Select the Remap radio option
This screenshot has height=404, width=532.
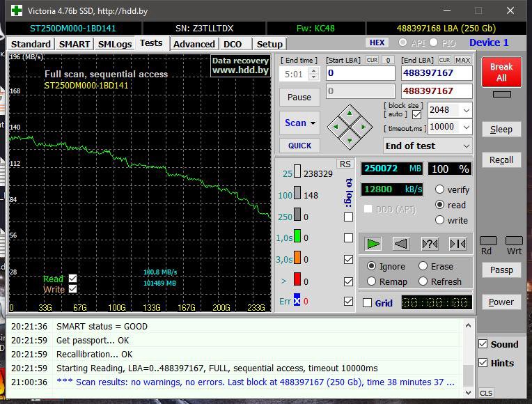pyautogui.click(x=372, y=281)
